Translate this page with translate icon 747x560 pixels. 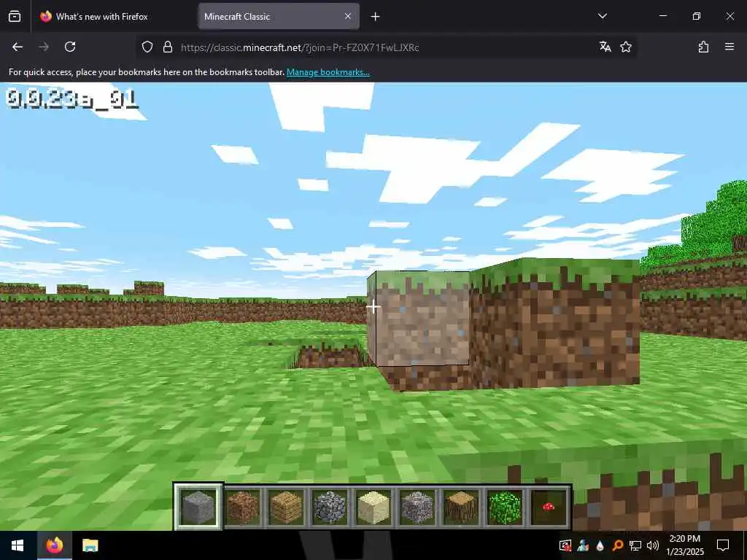605,47
